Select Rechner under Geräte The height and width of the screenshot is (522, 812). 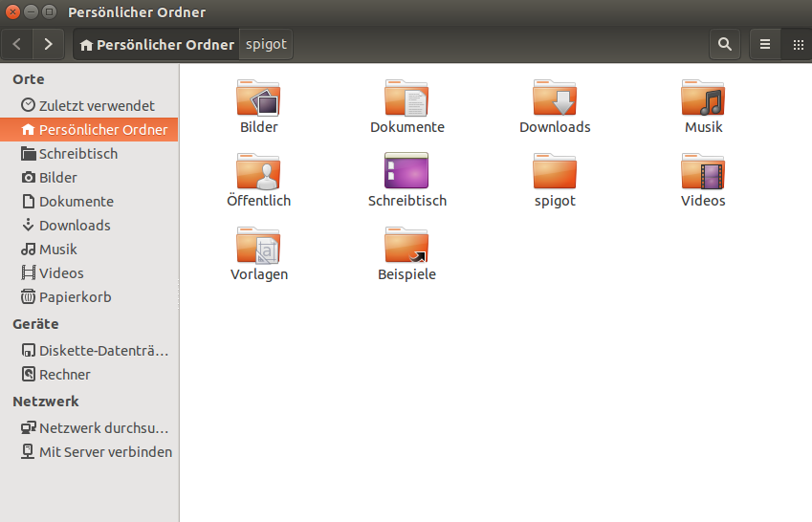click(x=89, y=375)
